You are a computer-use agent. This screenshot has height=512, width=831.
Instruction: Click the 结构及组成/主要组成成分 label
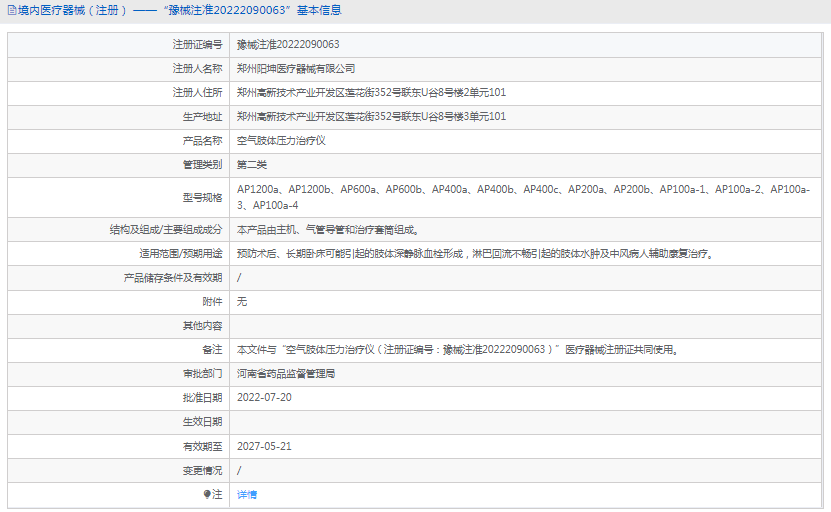pos(166,229)
